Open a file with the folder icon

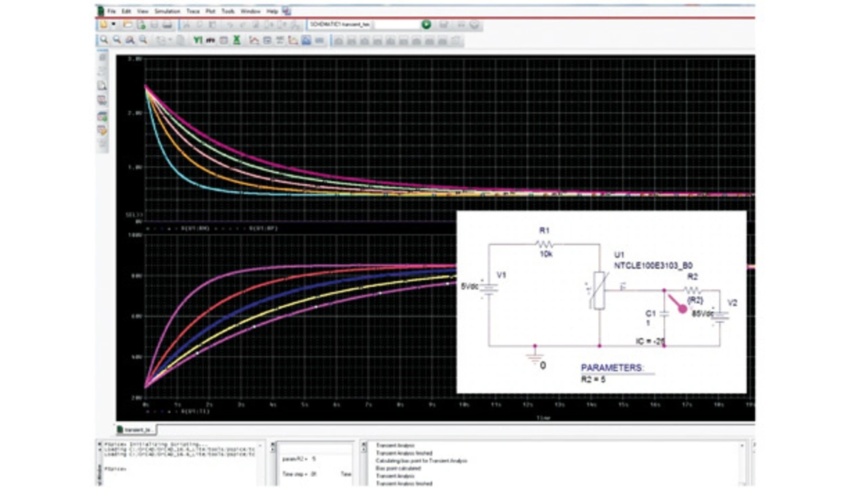(x=127, y=25)
